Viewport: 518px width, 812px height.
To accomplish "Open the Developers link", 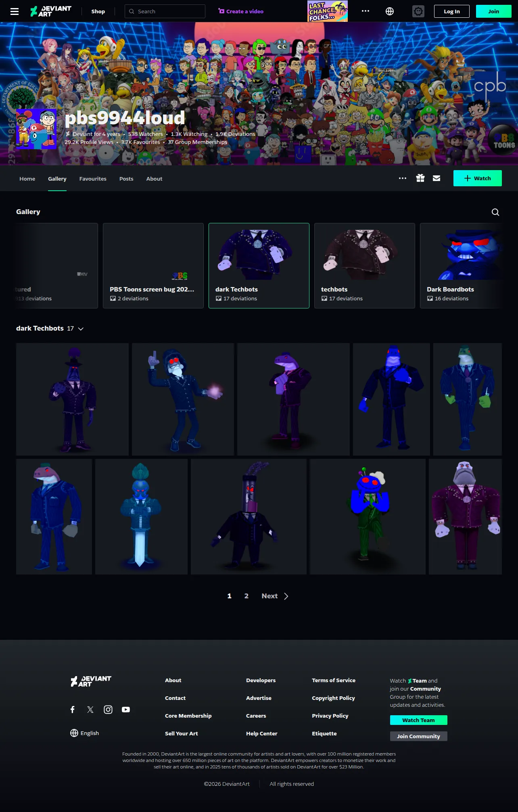I will tap(261, 680).
